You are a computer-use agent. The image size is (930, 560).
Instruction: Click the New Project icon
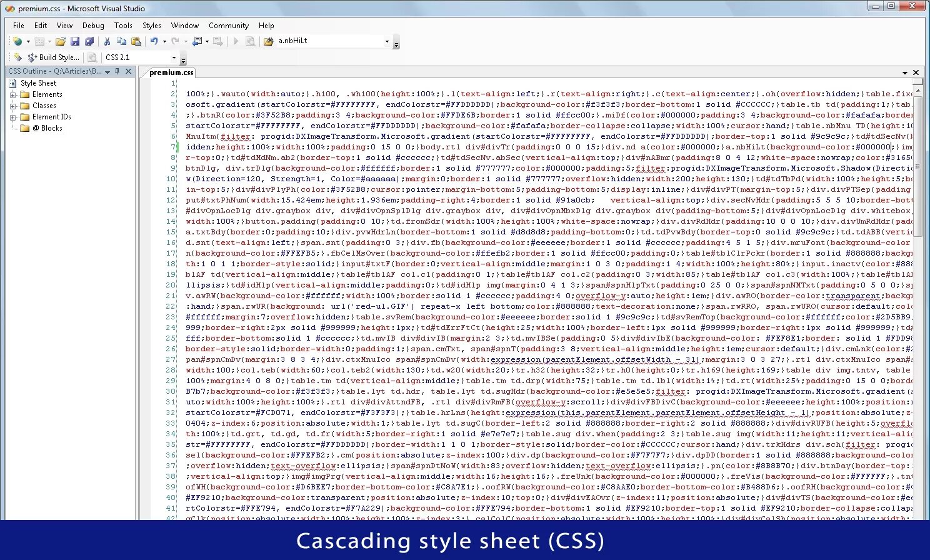click(17, 41)
